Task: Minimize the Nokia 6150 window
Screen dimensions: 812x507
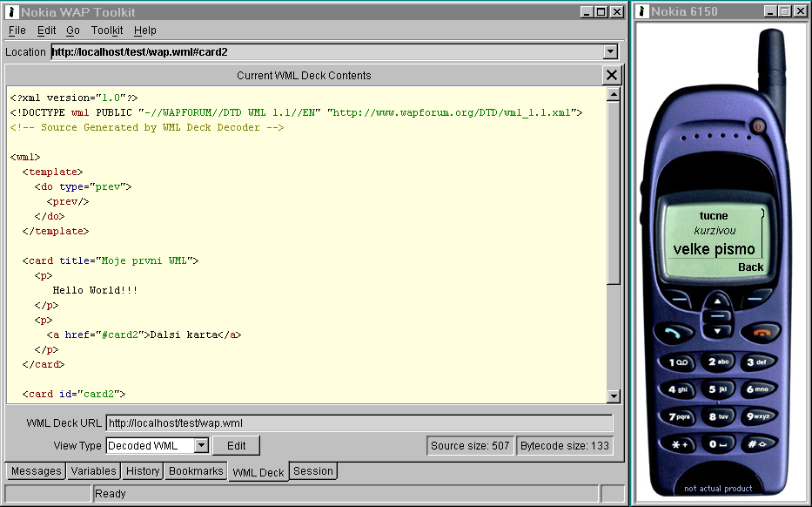Action: tap(770, 11)
